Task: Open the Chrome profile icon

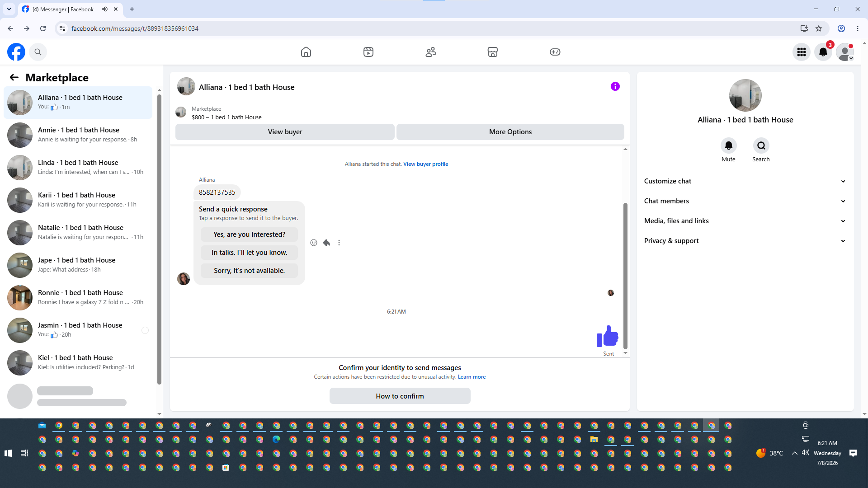Action: pyautogui.click(x=841, y=28)
